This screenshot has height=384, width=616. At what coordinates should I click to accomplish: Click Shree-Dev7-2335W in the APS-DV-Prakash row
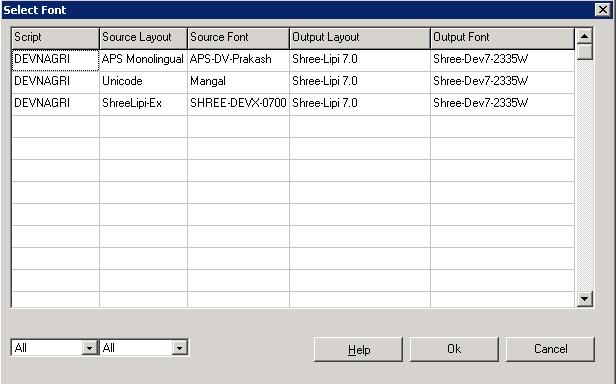coord(502,60)
